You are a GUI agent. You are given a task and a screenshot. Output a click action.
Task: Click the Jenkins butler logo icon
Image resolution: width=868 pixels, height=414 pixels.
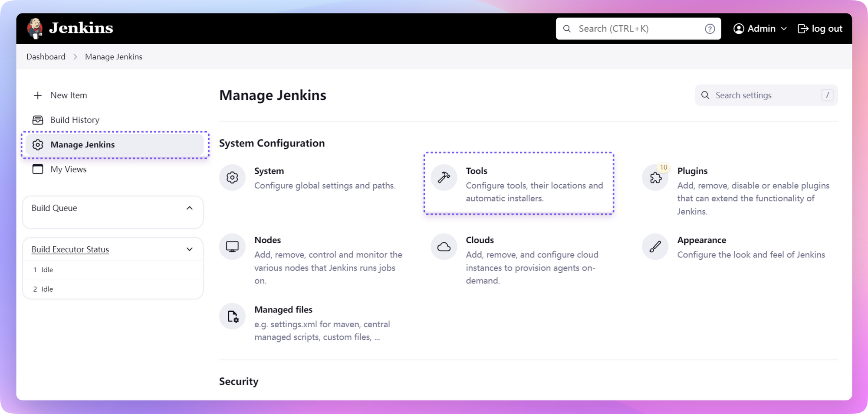pyautogui.click(x=35, y=29)
